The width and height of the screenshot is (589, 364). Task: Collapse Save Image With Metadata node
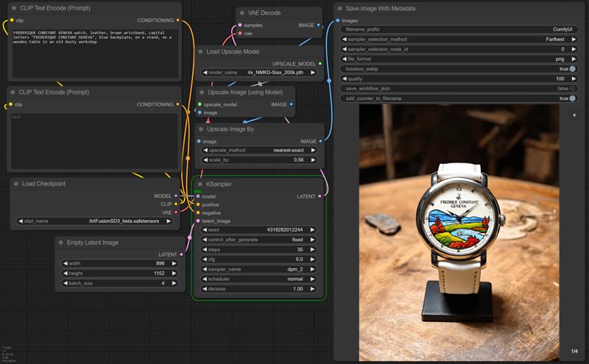click(339, 9)
